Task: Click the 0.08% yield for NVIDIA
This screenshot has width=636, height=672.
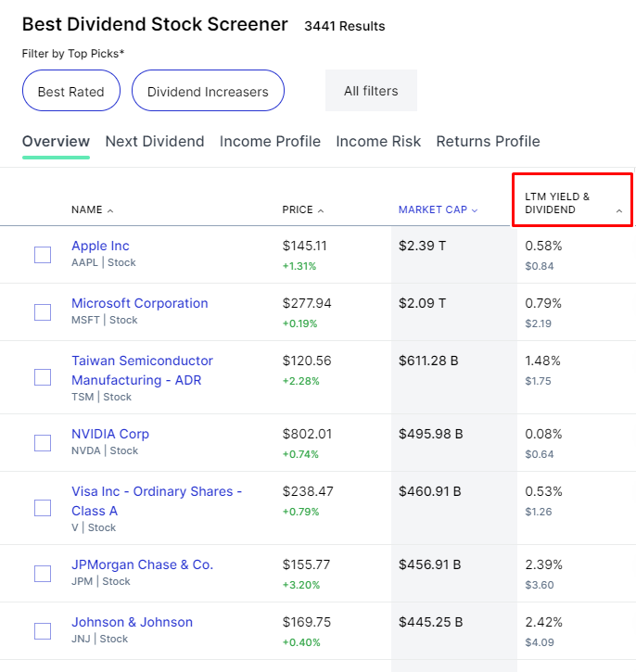Action: [x=543, y=434]
